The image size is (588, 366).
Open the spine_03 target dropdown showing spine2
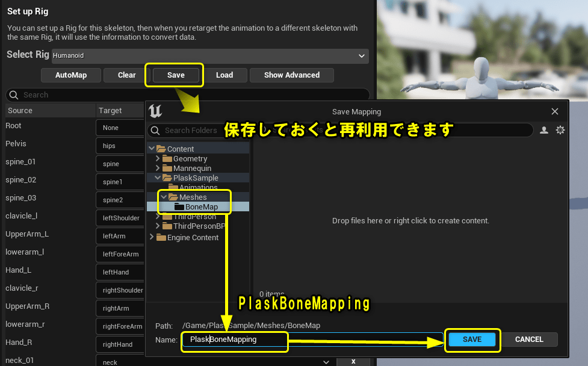120,200
